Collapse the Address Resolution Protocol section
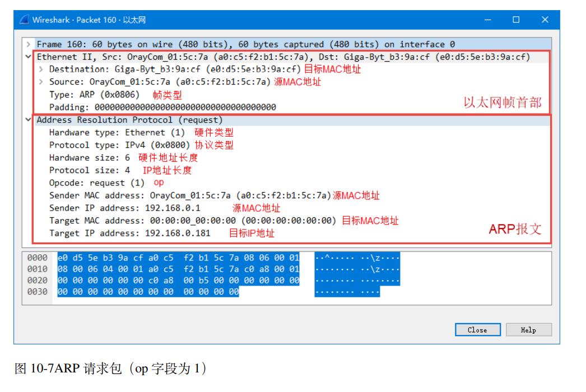Screen dimensions: 586x392 [x=28, y=119]
